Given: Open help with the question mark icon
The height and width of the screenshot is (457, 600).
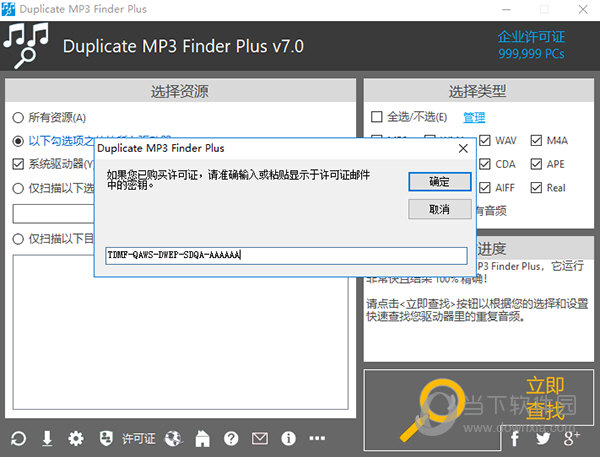Looking at the screenshot, I should 231,439.
